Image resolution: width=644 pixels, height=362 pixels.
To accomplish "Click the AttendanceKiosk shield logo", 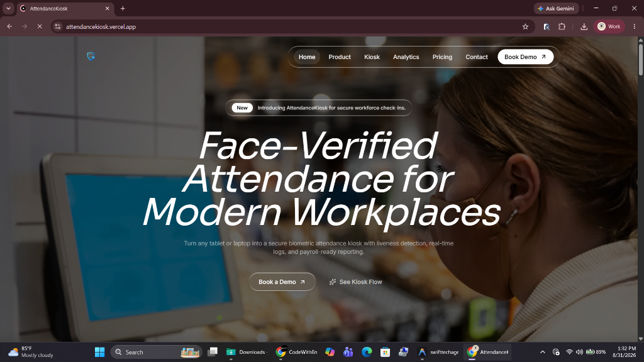I will 91,56.
